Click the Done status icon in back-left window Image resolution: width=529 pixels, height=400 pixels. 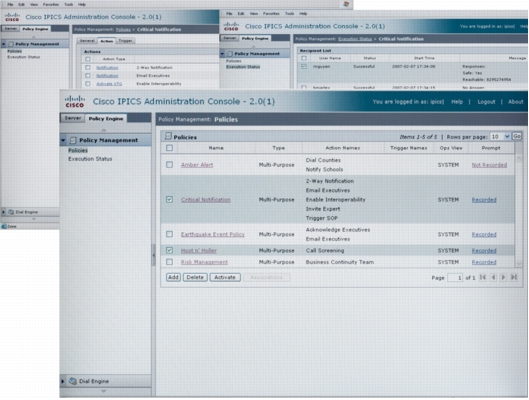[x=4, y=226]
